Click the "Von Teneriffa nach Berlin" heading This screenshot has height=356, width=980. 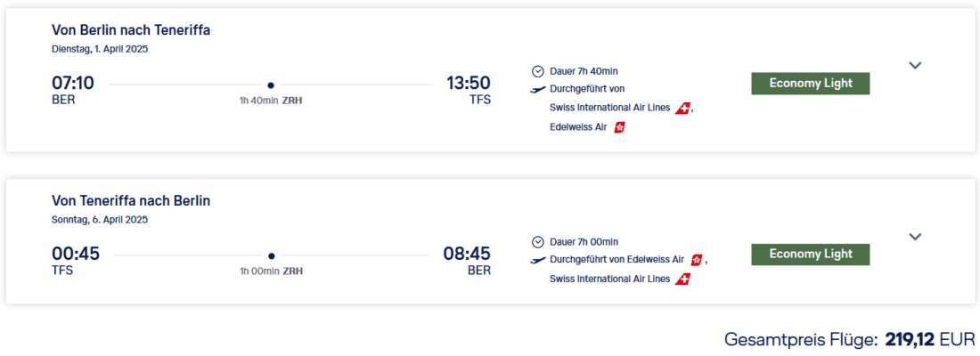[x=131, y=201]
